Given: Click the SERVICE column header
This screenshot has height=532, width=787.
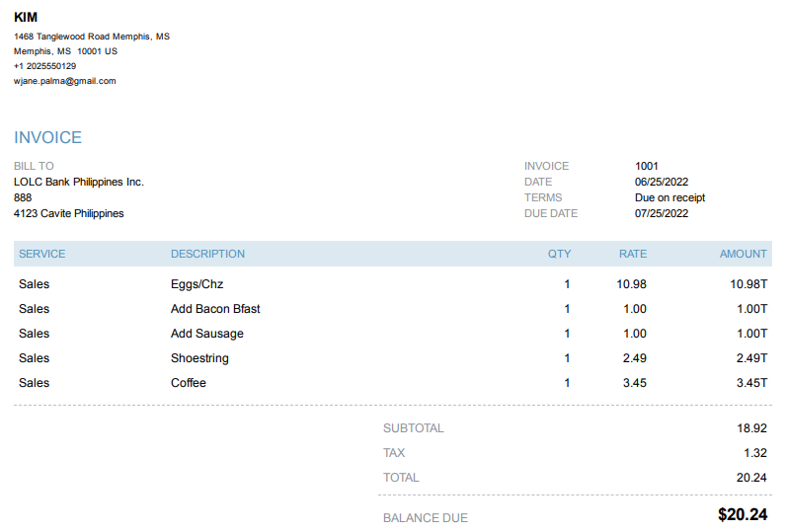Looking at the screenshot, I should (41, 254).
